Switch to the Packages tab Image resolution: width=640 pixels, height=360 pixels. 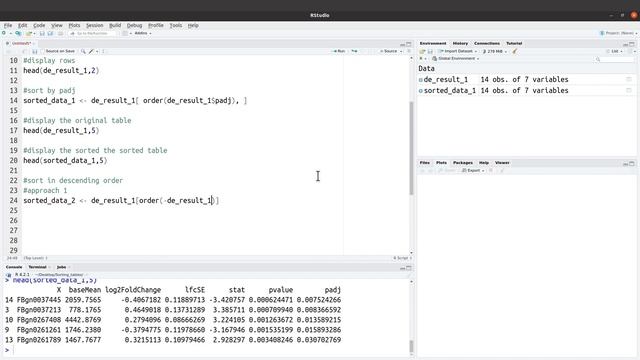click(462, 163)
